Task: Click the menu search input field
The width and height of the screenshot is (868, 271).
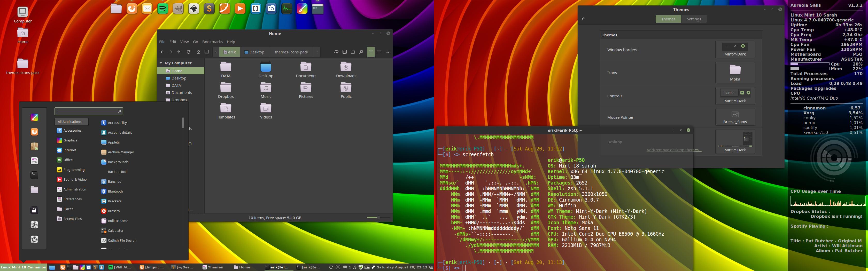Action: click(89, 111)
